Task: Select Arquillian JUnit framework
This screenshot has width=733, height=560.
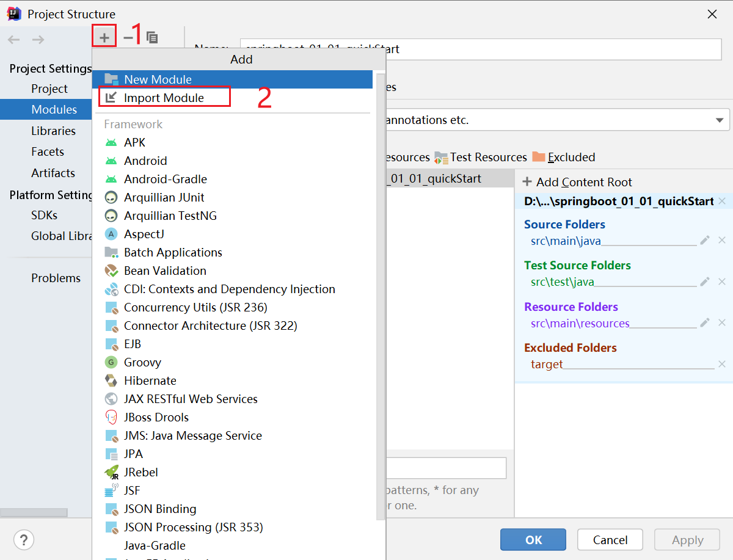Action: pyautogui.click(x=232, y=197)
